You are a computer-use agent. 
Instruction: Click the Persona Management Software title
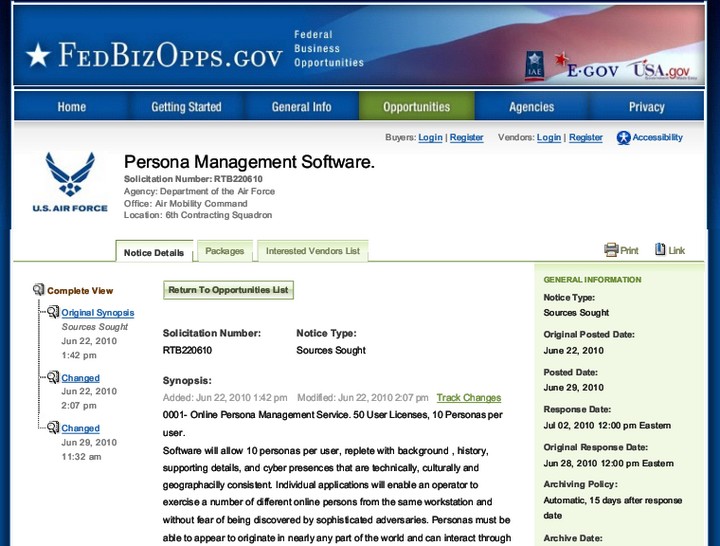(249, 162)
